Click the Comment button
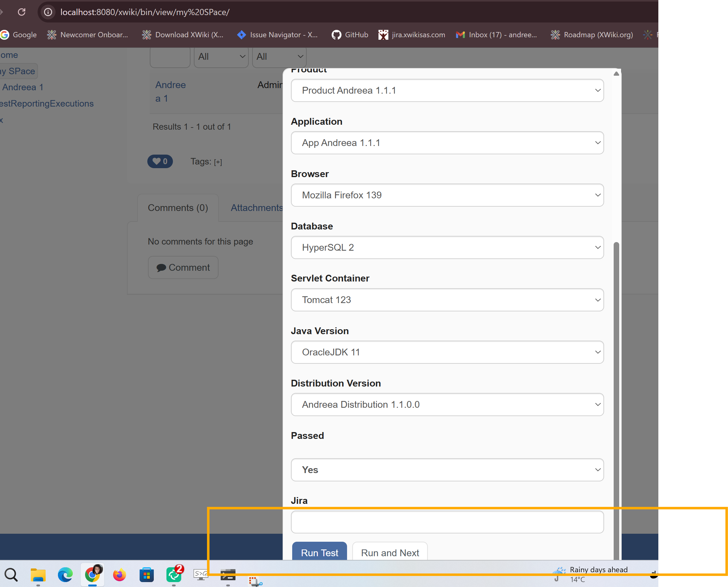Screen dimensions: 728x587 point(183,267)
